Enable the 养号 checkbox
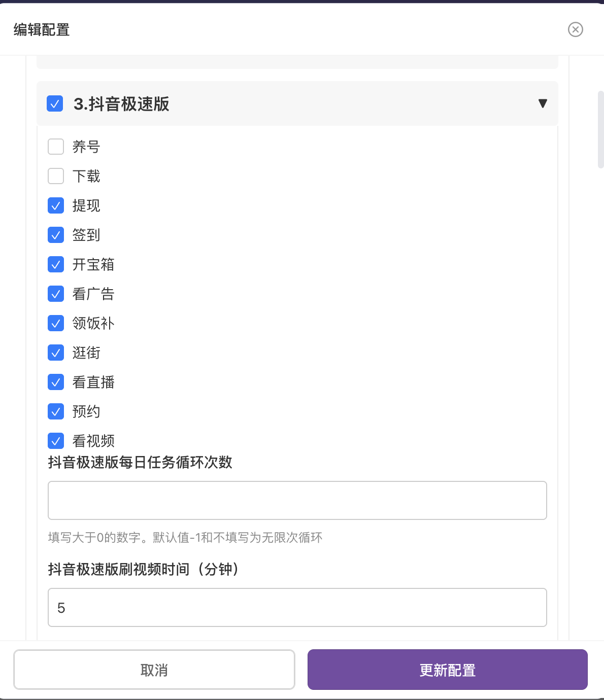Viewport: 604px width, 700px height. pos(56,147)
